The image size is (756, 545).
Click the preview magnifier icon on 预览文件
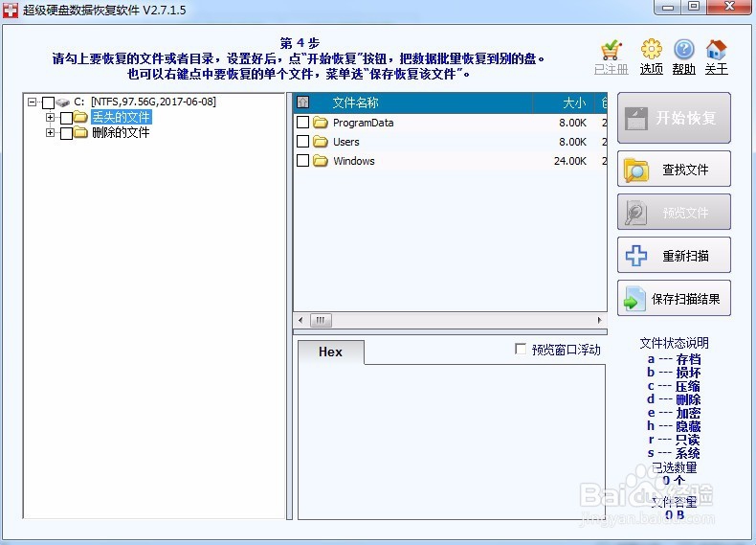click(x=635, y=213)
